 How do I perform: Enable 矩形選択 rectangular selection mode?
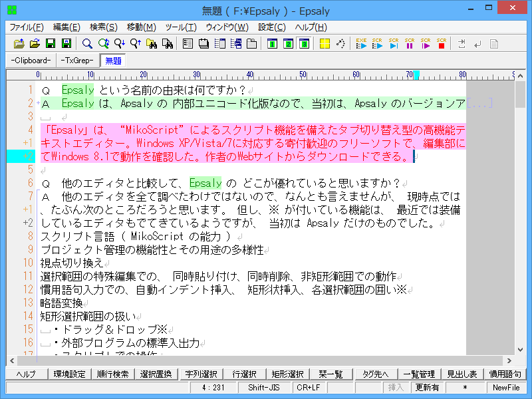(287, 373)
